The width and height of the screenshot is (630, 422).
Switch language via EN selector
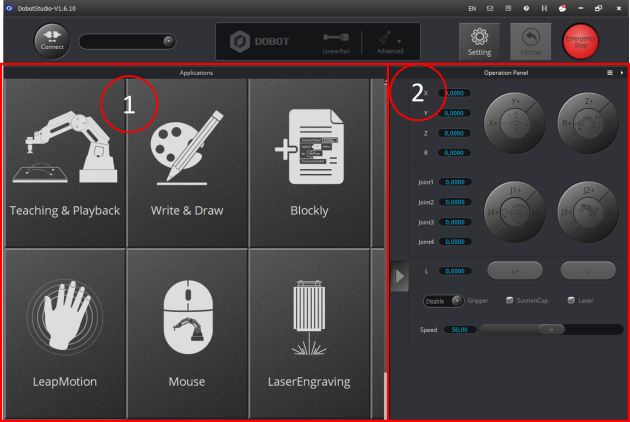pos(472,8)
